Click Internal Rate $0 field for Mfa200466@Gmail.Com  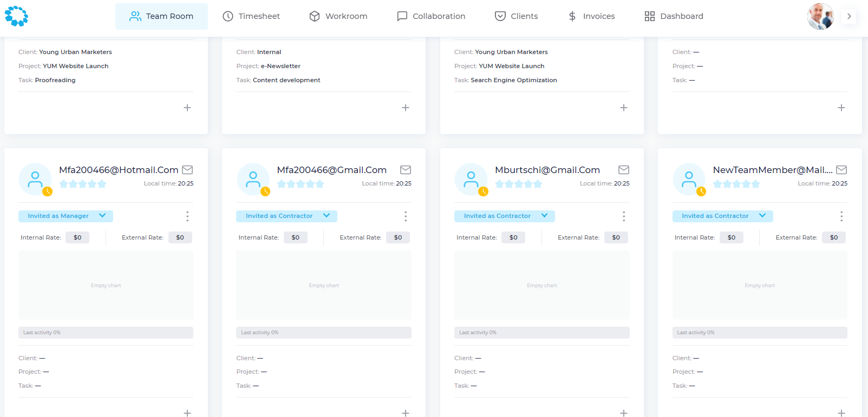pyautogui.click(x=296, y=237)
